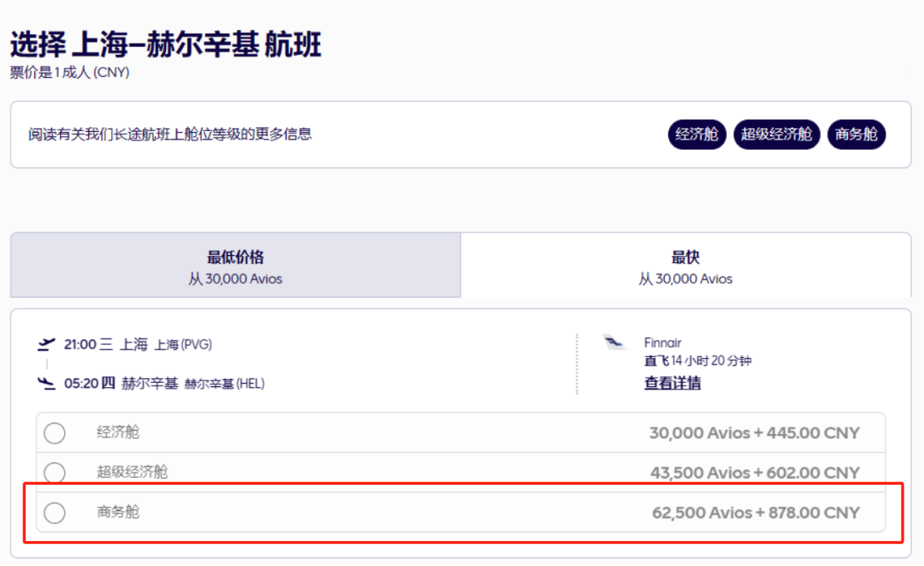Open the 查看详情 flight details link

[x=672, y=384]
